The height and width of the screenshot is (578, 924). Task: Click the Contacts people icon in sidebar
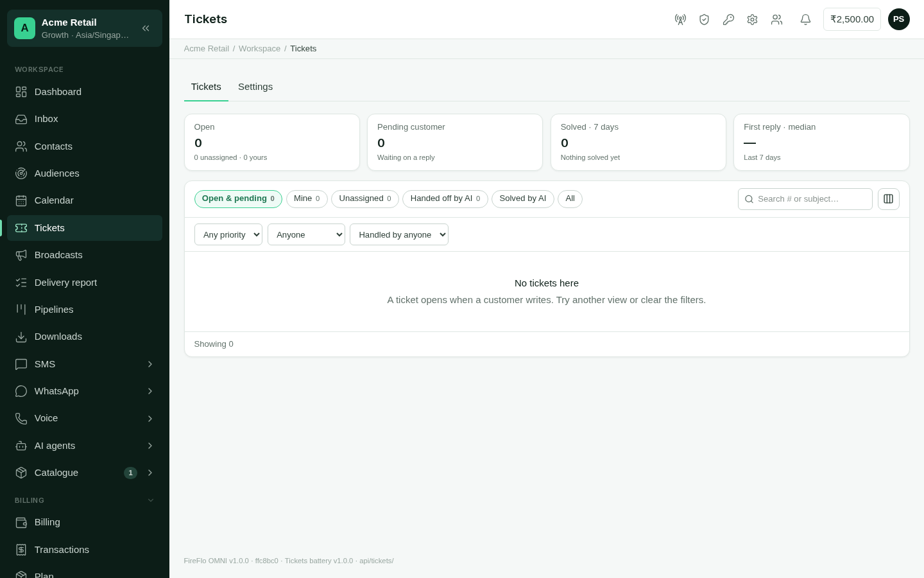[21, 146]
